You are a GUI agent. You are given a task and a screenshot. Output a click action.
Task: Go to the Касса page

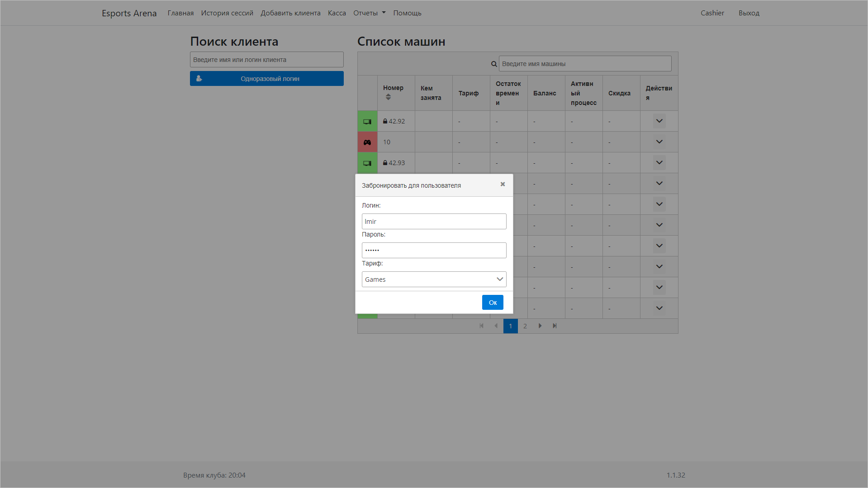337,13
